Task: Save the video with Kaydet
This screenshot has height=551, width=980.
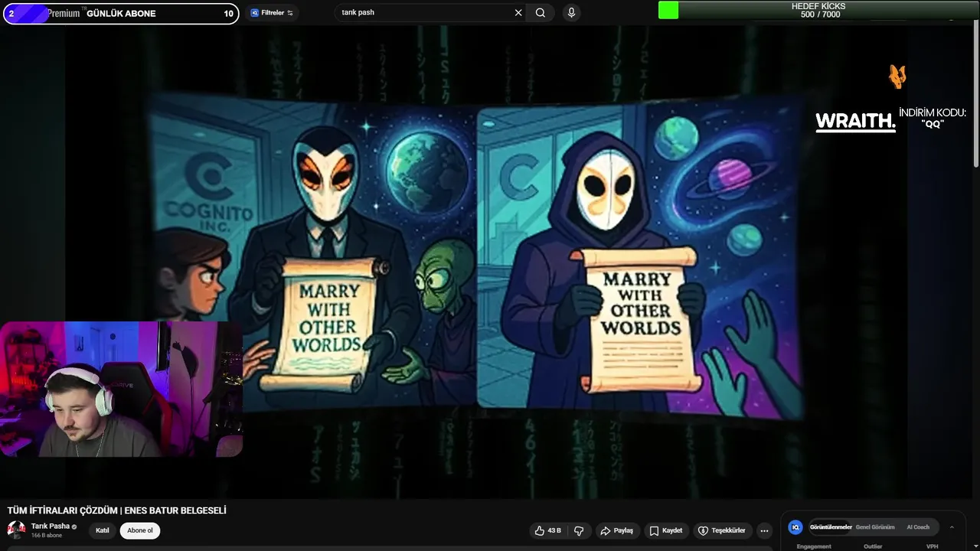Action: [x=666, y=530]
